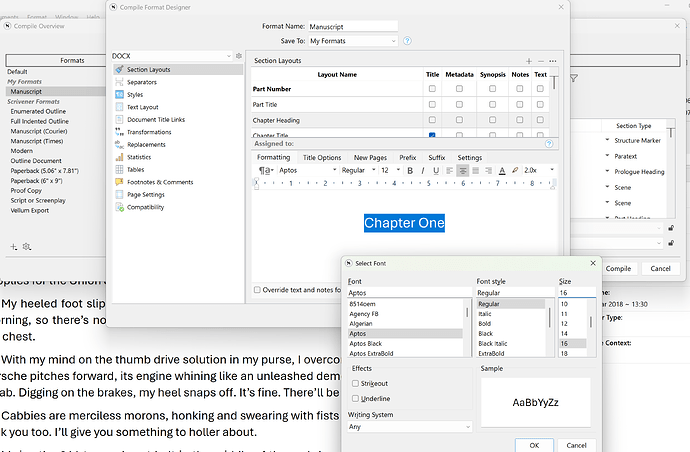Open the text color icon
The height and width of the screenshot is (452, 690).
[x=501, y=171]
